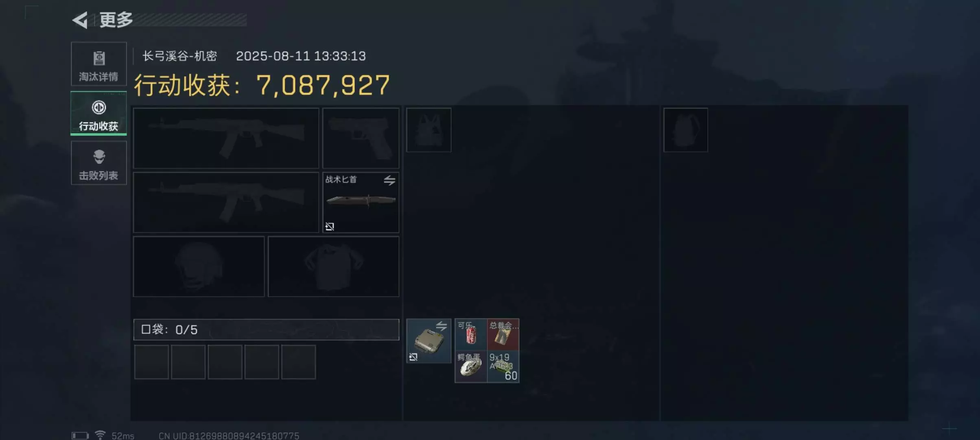Screen dimensions: 980x440
Task: Open the 淘汰详情 tab
Action: coord(98,64)
